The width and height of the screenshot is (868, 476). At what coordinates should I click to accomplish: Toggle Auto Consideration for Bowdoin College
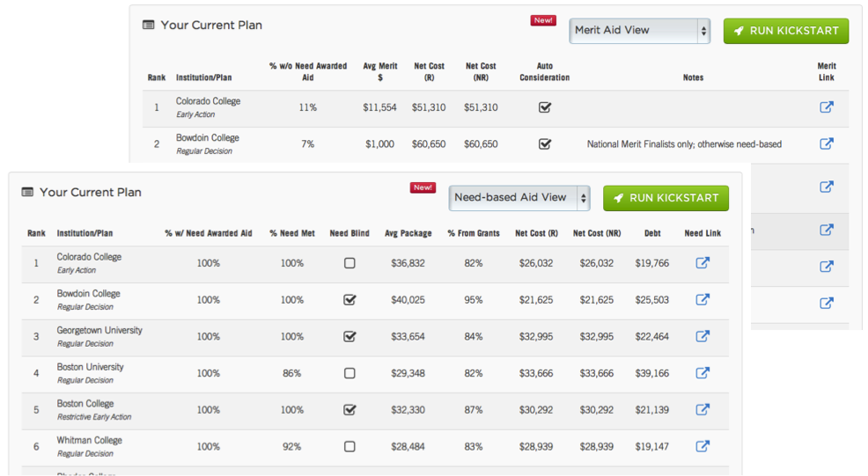pos(545,143)
